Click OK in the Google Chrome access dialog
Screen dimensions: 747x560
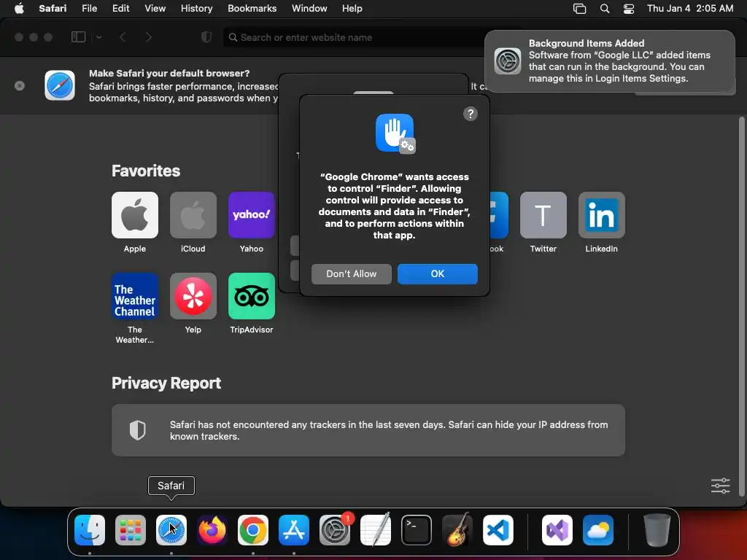438,274
